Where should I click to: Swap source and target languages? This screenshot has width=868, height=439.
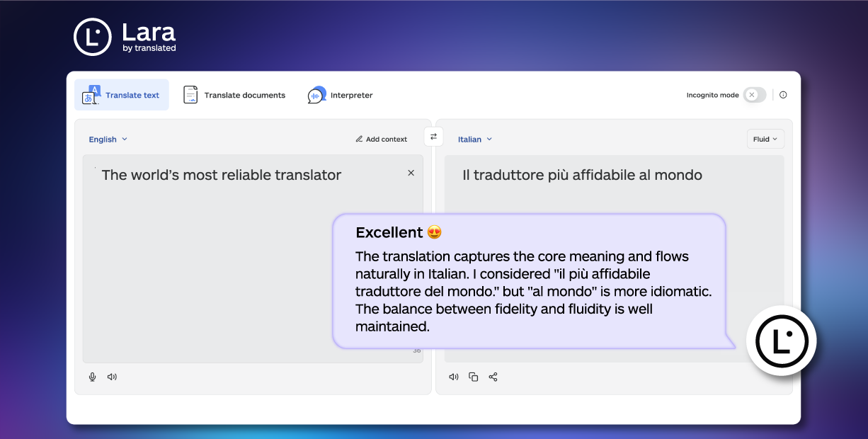[433, 137]
